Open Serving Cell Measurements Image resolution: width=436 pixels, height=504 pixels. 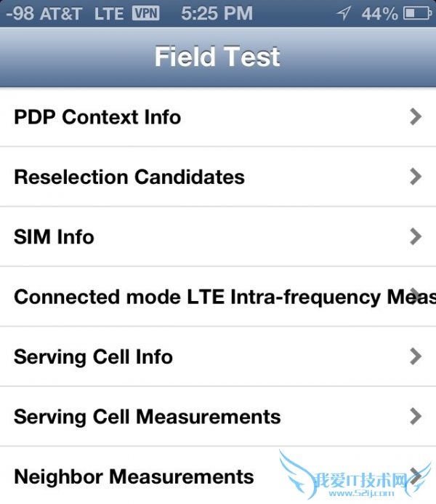pyautogui.click(x=147, y=417)
